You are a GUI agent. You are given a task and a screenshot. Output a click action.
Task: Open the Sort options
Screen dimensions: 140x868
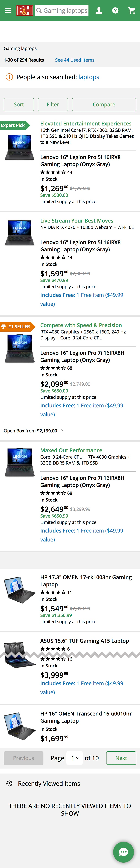(x=19, y=104)
